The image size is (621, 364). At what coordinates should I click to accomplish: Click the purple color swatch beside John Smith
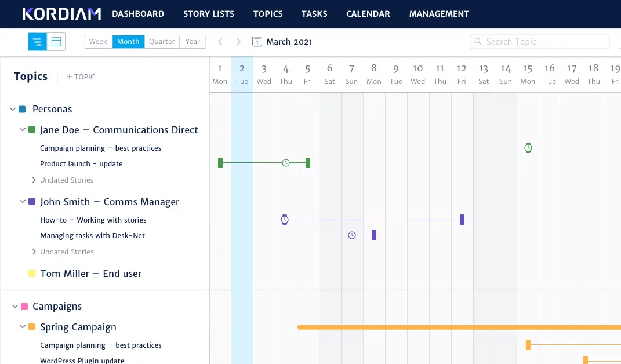point(32,201)
